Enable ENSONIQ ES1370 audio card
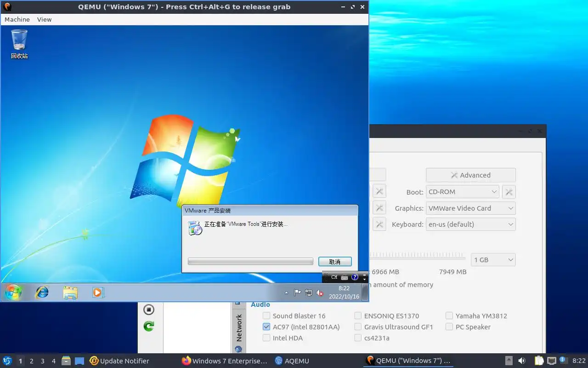 pos(387,316)
